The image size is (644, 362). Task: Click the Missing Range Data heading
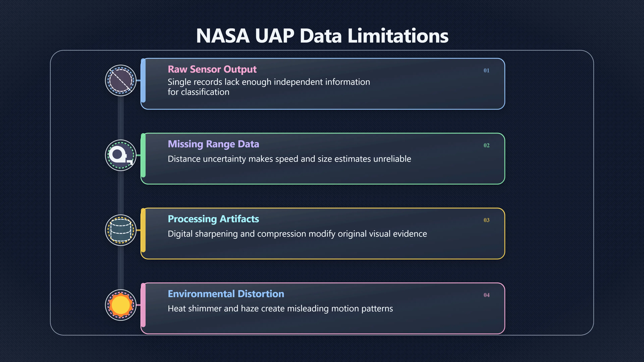[213, 144]
